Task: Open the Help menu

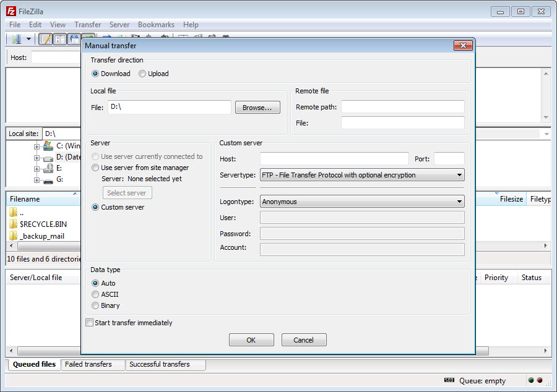Action: click(191, 25)
